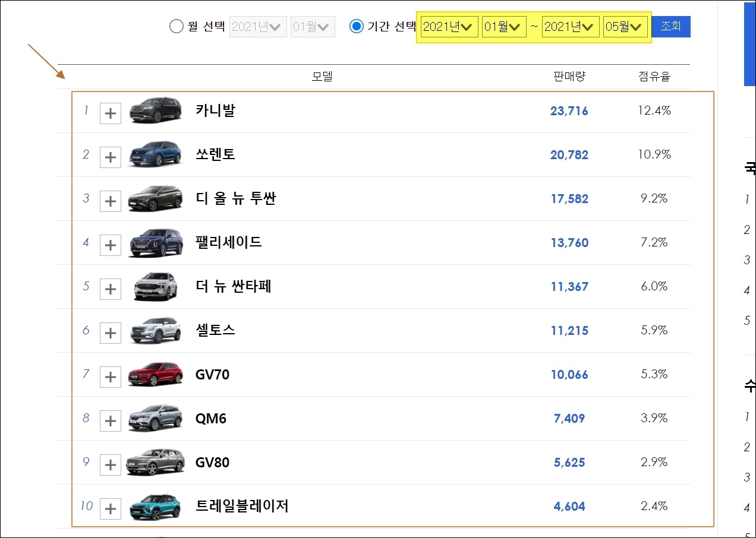Expand the 쏘렌토 row plus button

click(x=110, y=157)
